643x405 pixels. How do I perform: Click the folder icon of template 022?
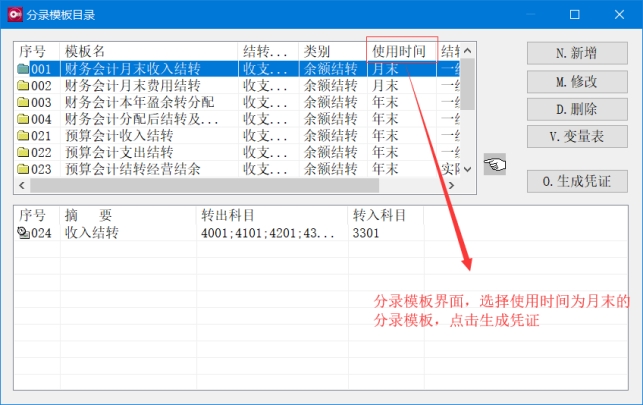pos(23,152)
